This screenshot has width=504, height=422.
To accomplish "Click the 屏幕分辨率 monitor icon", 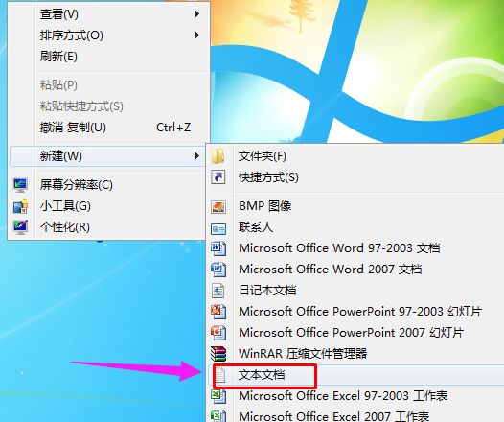I will click(20, 185).
